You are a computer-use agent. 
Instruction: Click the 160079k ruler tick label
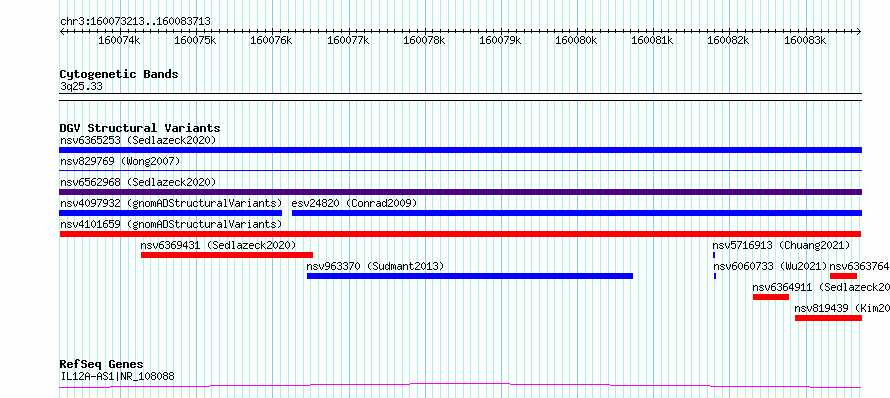point(500,40)
